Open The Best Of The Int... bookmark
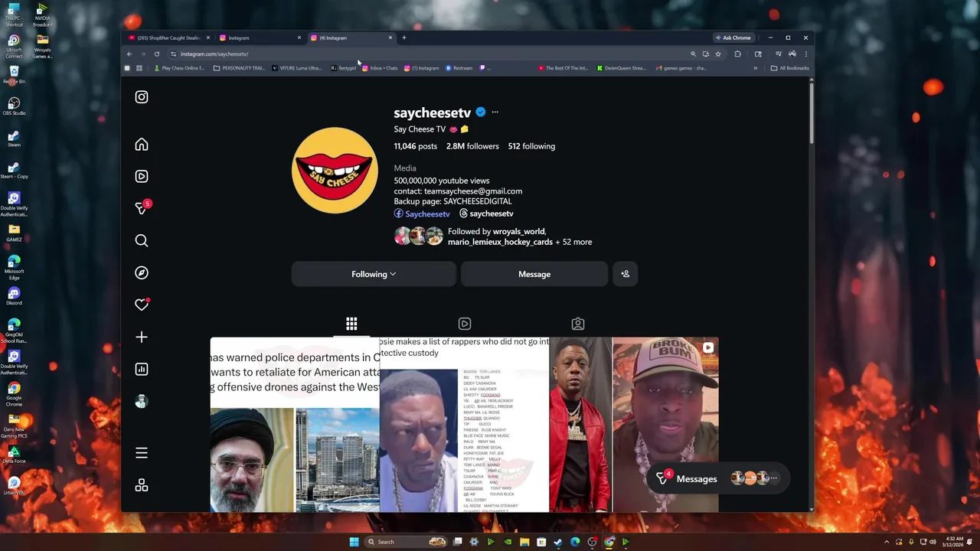 coord(563,68)
